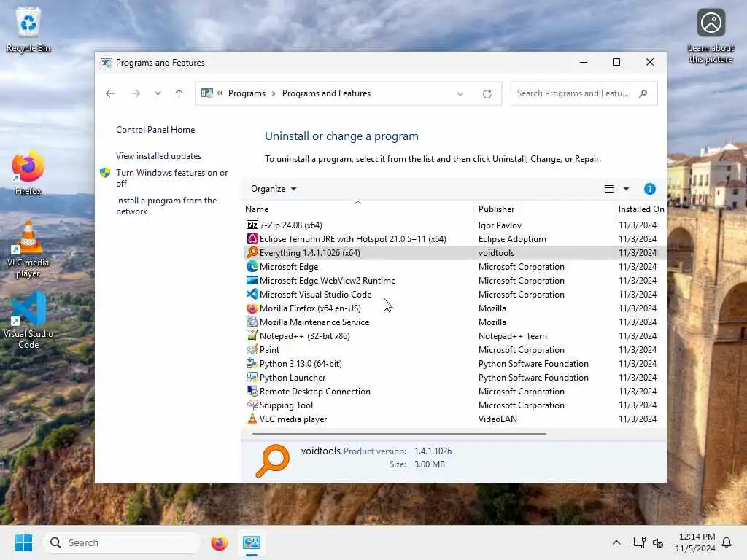Click the Remote Desktop Connection icon
The height and width of the screenshot is (560, 747).
click(252, 391)
